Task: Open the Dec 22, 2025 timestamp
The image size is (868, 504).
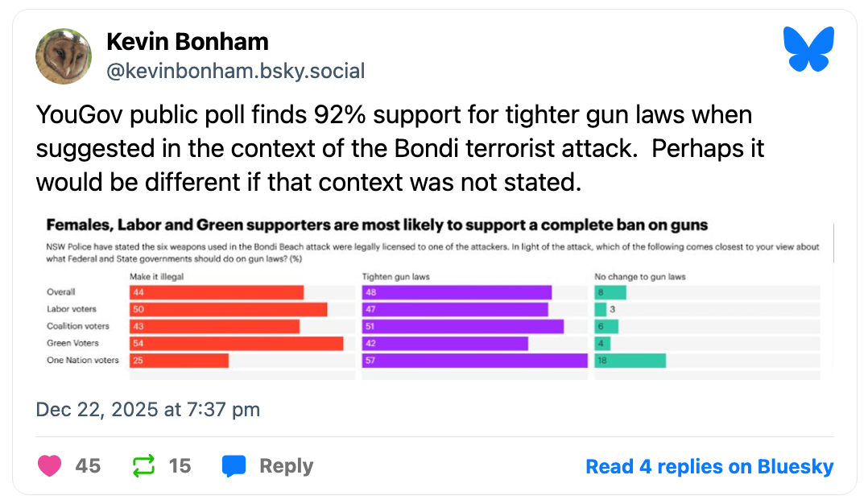Action: click(x=148, y=410)
